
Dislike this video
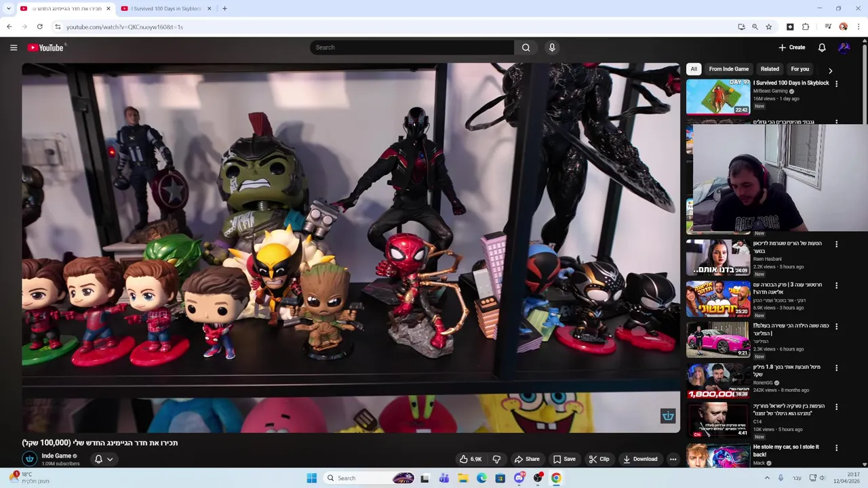tap(496, 459)
